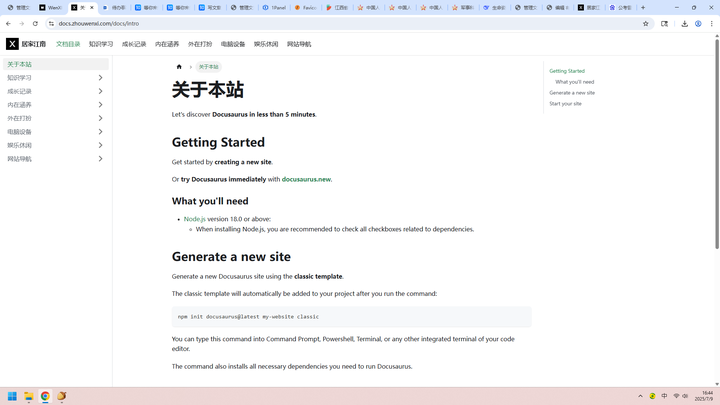Open the Chrome profile avatar
This screenshot has width=720, height=405.
pos(698,23)
